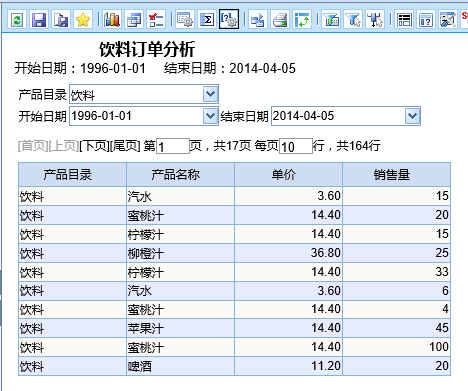The height and width of the screenshot is (391, 468).
Task: Open the 开始日期 dropdown arrow
Action: [210, 116]
